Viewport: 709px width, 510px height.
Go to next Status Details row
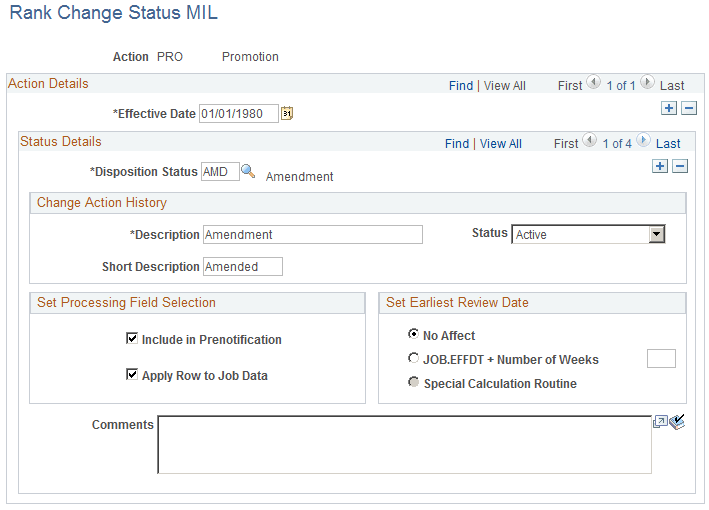643,142
